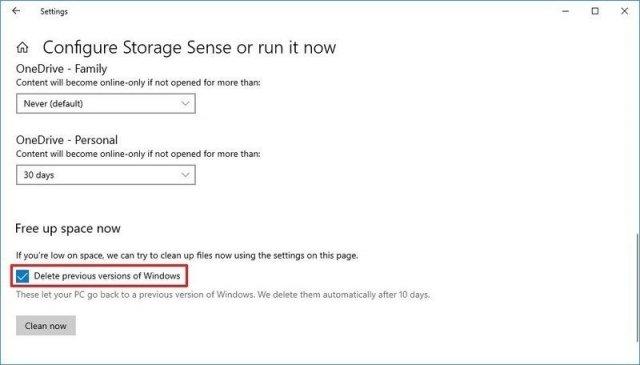640x365 pixels.
Task: Close the Settings window
Action: click(x=624, y=11)
